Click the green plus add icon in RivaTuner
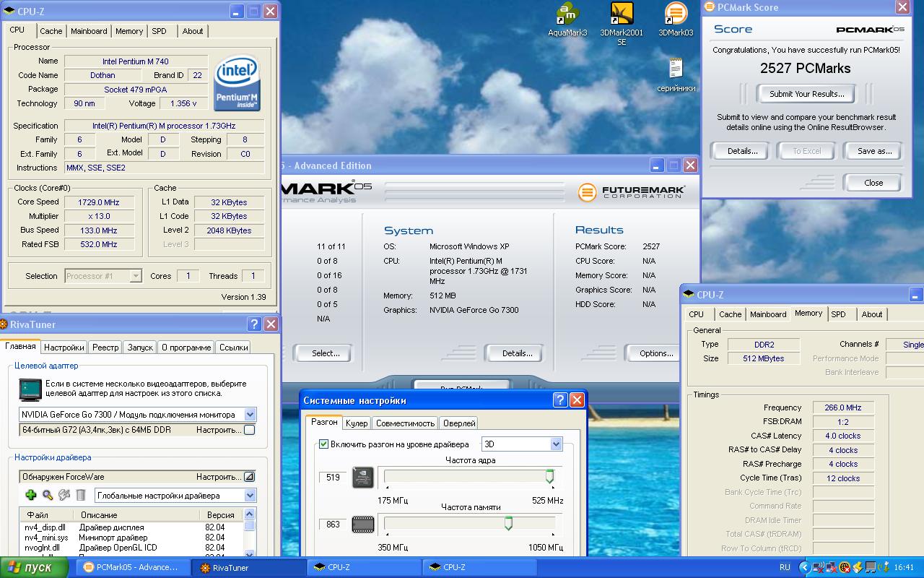 [30, 495]
